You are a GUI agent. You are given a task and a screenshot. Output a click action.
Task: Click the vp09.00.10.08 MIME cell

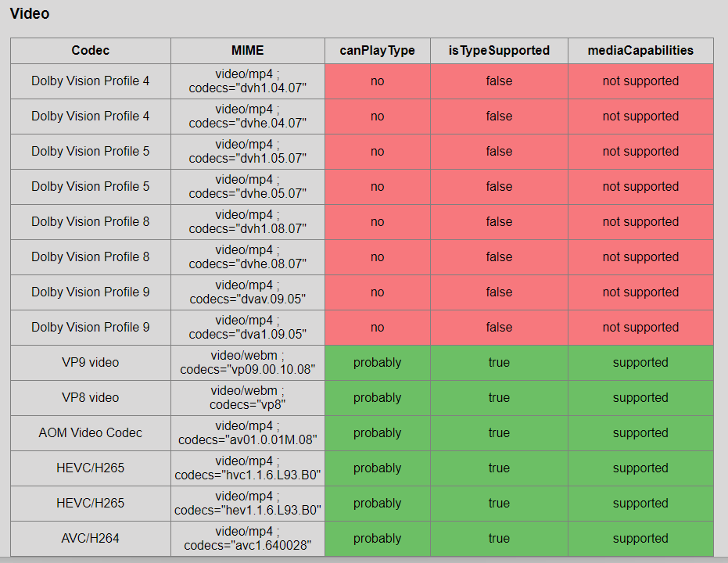pyautogui.click(x=247, y=363)
